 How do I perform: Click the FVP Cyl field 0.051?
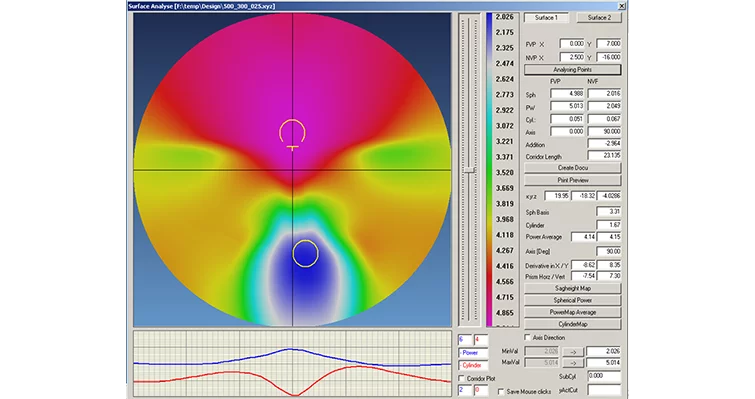[x=567, y=119]
